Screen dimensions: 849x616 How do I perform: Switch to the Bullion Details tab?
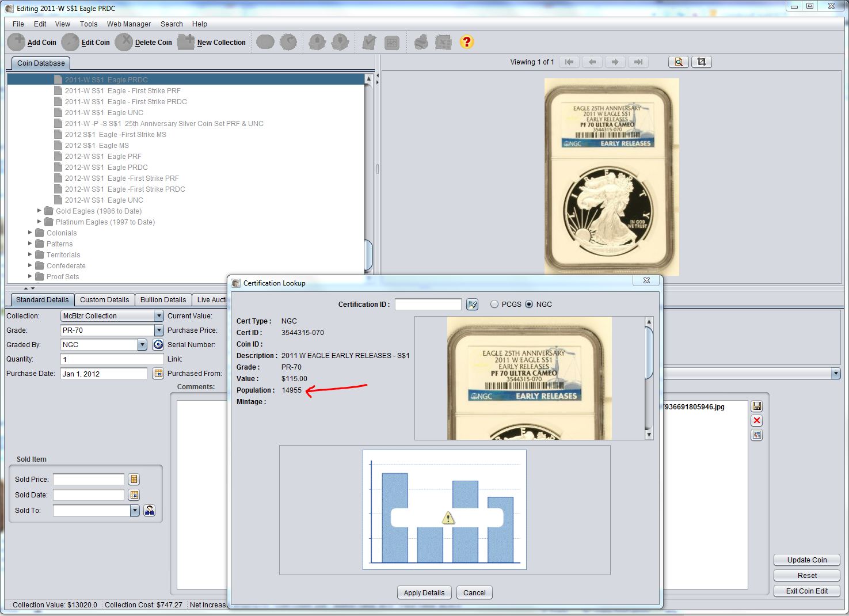[163, 300]
